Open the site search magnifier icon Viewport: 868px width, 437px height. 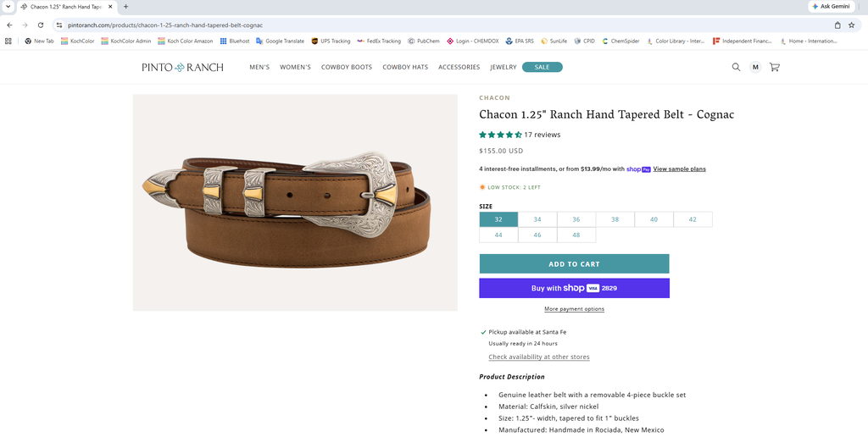[x=736, y=67]
